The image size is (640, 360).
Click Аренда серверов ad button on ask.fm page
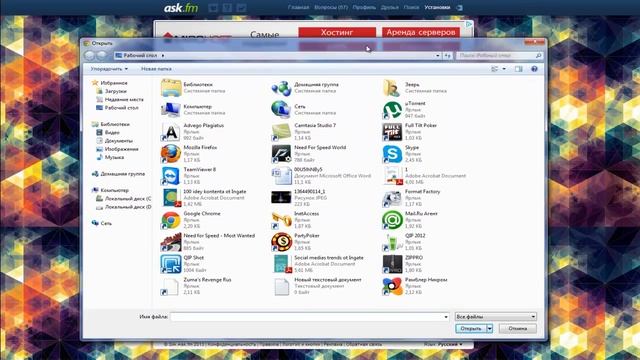click(x=421, y=32)
